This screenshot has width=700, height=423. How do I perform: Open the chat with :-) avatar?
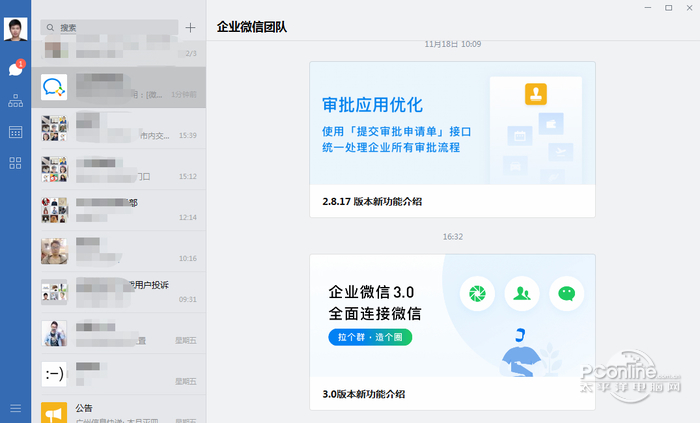pyautogui.click(x=119, y=374)
